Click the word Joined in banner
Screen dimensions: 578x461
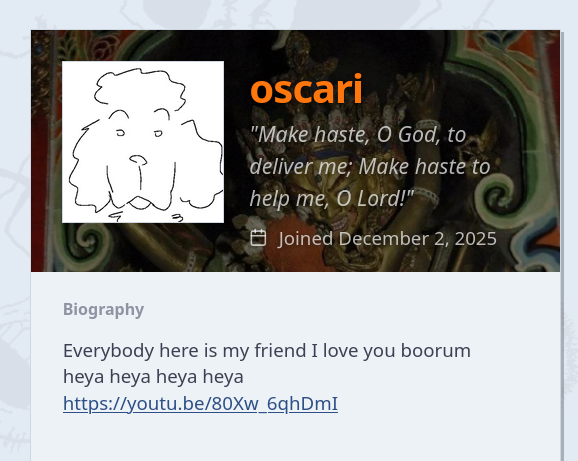[306, 238]
